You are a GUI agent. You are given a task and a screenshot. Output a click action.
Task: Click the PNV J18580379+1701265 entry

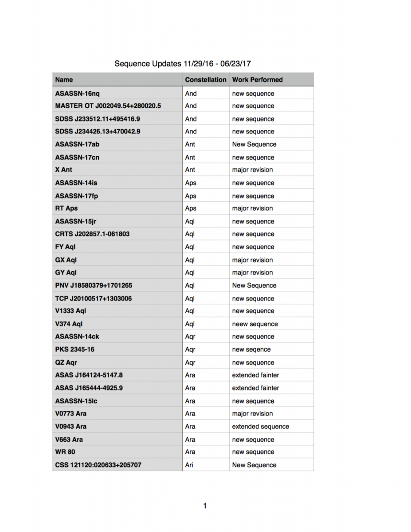[94, 286]
